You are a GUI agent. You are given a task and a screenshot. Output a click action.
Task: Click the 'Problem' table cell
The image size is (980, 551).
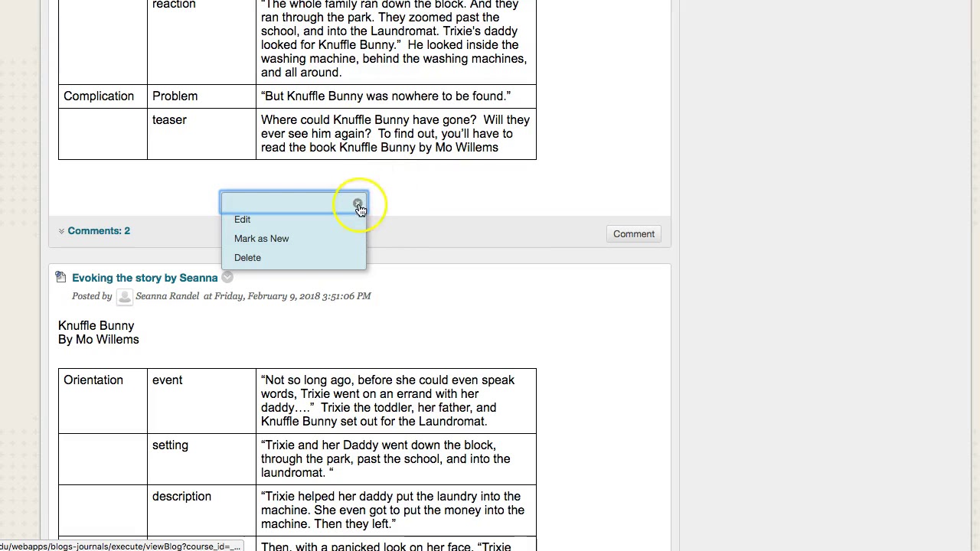(x=201, y=96)
